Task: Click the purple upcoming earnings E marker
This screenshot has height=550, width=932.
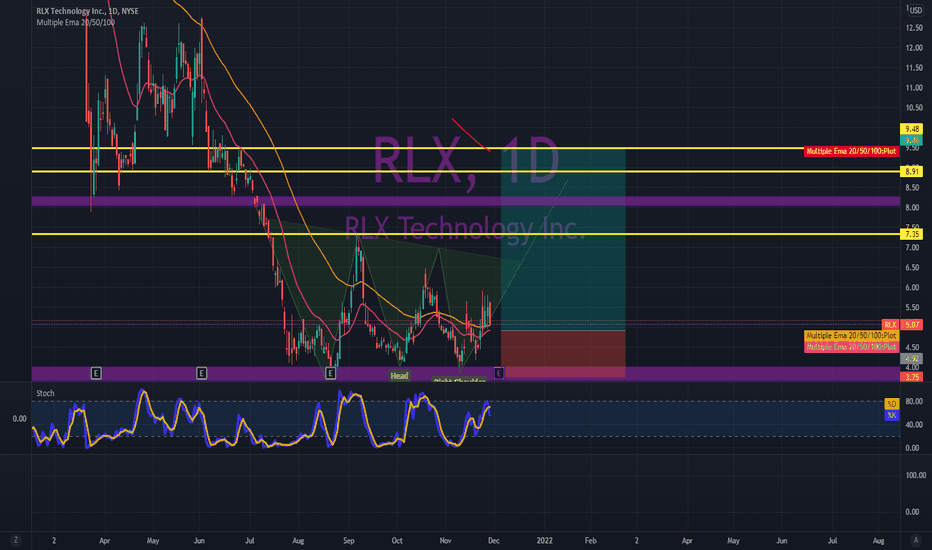Action: coord(499,373)
